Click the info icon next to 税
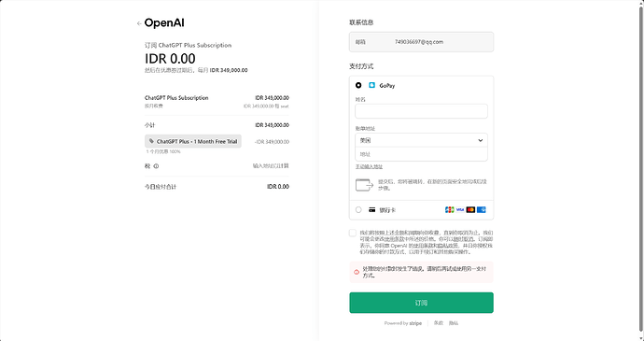The width and height of the screenshot is (644, 341). pos(156,166)
